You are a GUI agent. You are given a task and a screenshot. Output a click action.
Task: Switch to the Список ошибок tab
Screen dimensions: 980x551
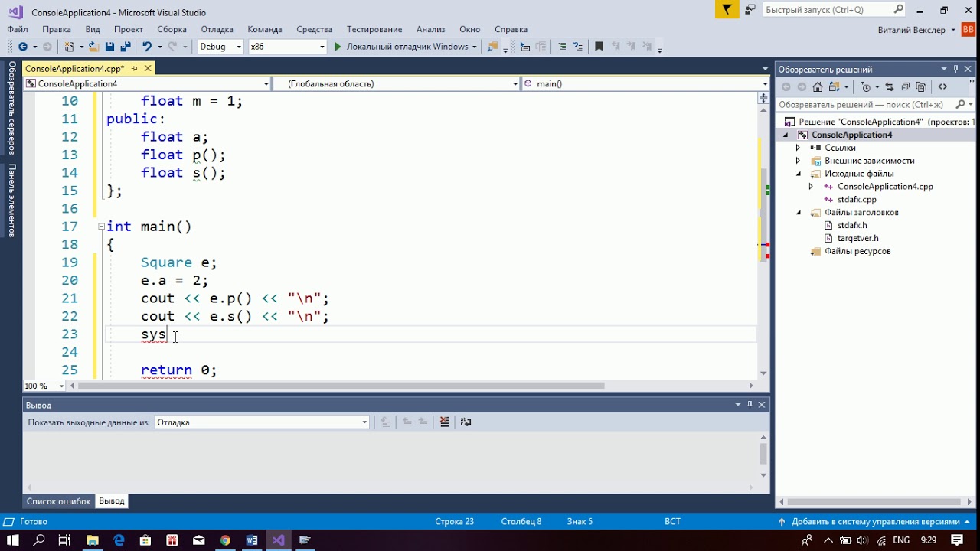(x=59, y=501)
